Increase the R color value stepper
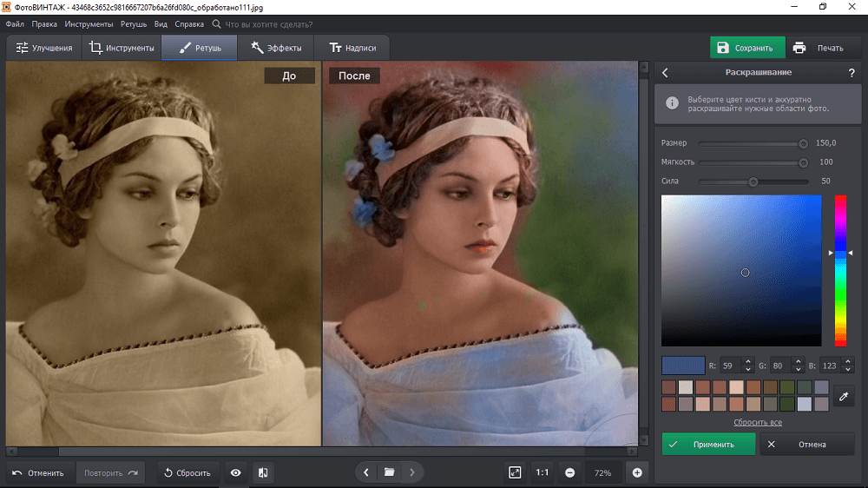The height and width of the screenshot is (488, 868). coord(748,361)
